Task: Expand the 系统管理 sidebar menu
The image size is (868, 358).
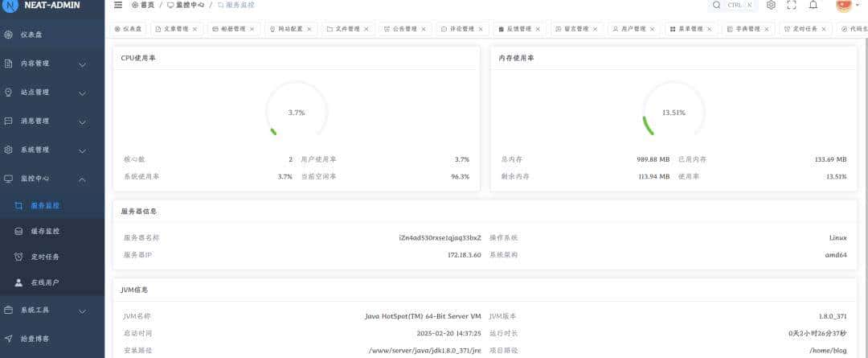Action: [52, 150]
